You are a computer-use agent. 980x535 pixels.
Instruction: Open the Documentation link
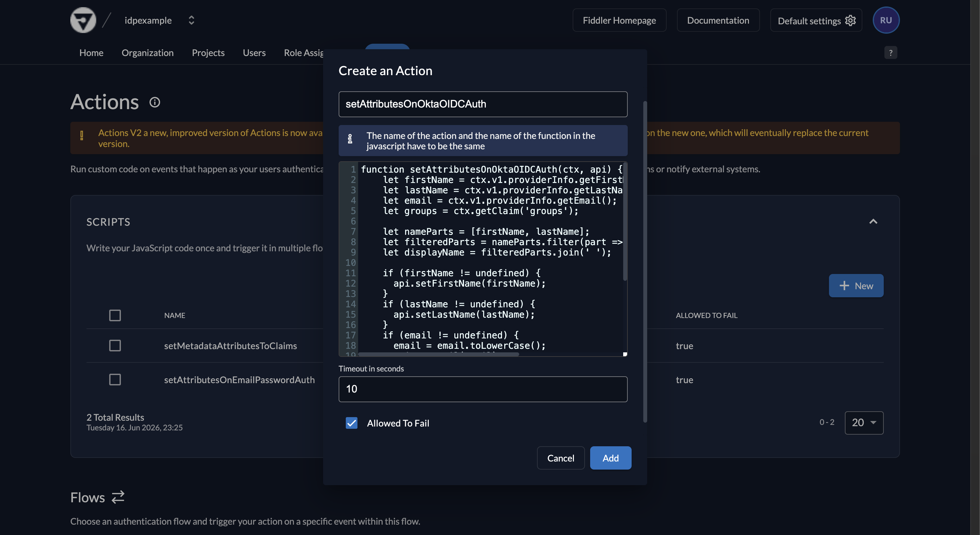click(x=718, y=20)
